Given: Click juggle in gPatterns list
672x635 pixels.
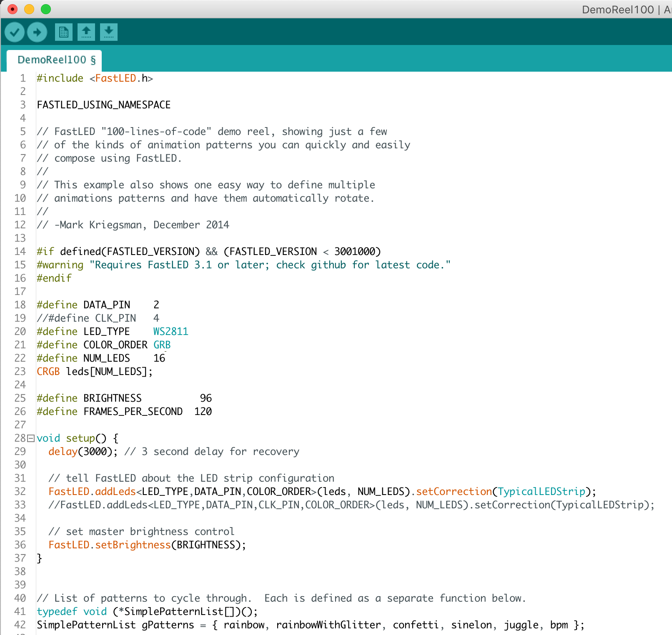Looking at the screenshot, I should (x=521, y=625).
